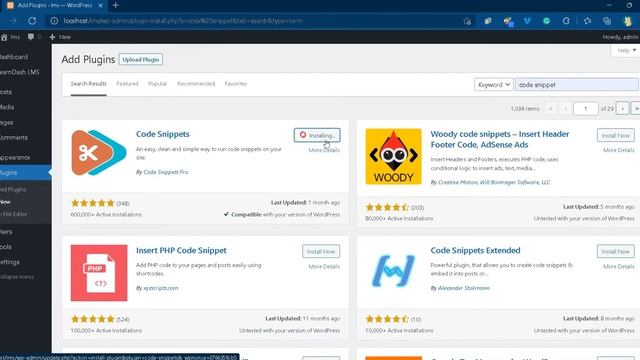Click the favorites star icon in browser toolbar

pos(587,21)
